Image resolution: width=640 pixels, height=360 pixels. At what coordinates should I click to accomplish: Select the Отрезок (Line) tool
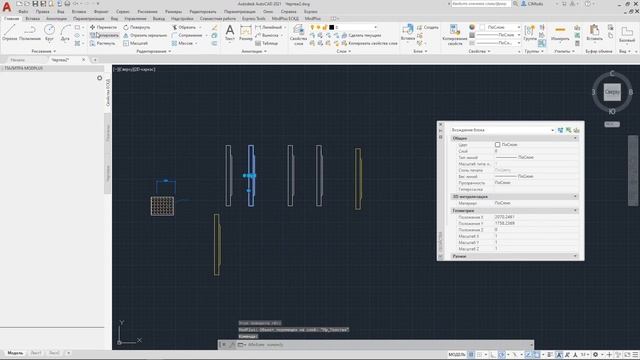click(9, 33)
